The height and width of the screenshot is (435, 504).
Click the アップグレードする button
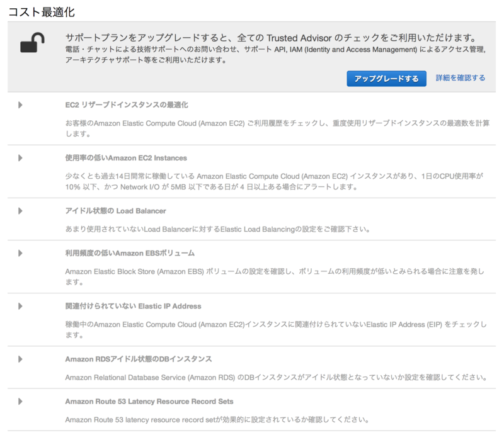click(x=386, y=79)
